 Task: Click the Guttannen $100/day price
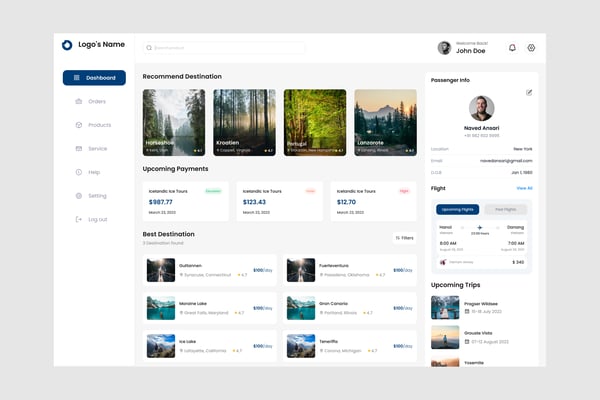263,270
